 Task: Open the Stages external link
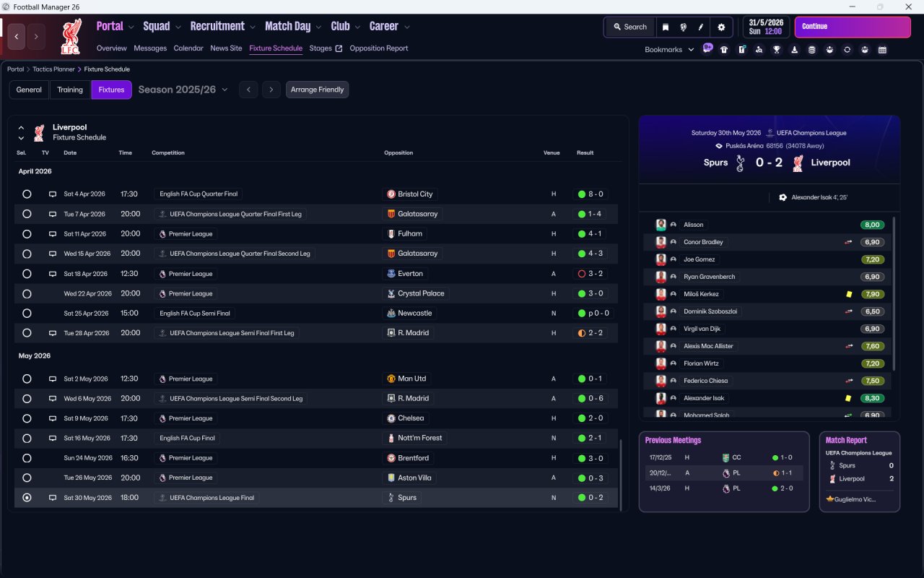pyautogui.click(x=326, y=48)
